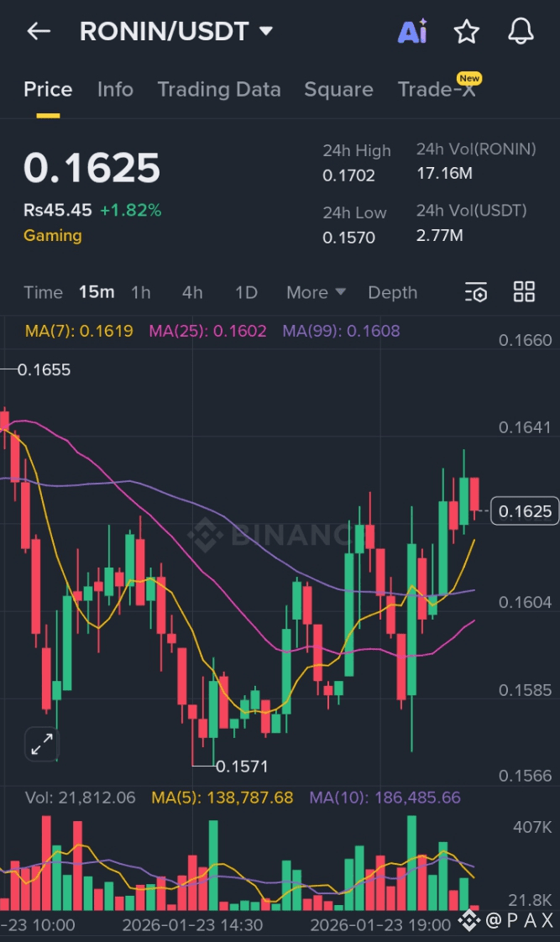Select the 4h chart interval
Viewport: 560px width, 942px height.
(x=192, y=292)
